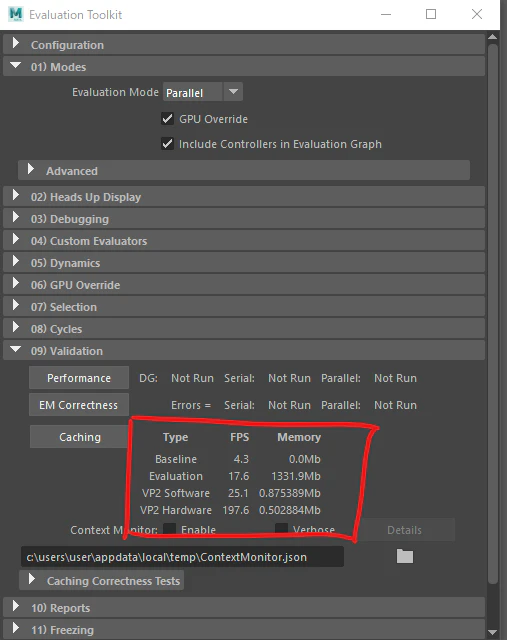The image size is (507, 640).
Task: Expand the Configuration section
Action: point(244,45)
